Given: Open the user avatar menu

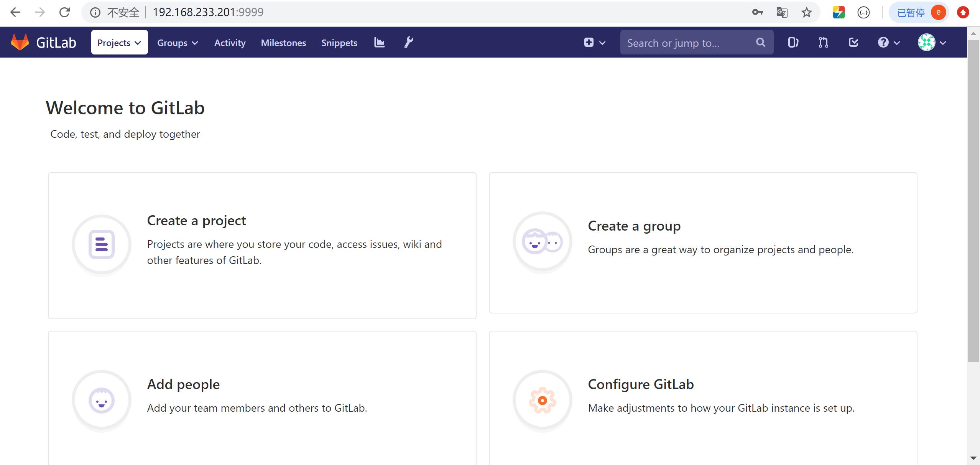Looking at the screenshot, I should click(x=932, y=42).
